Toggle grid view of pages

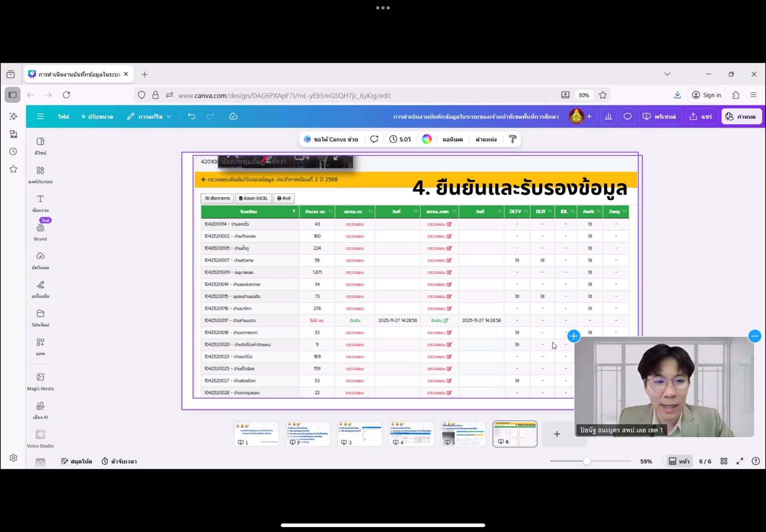tap(724, 461)
